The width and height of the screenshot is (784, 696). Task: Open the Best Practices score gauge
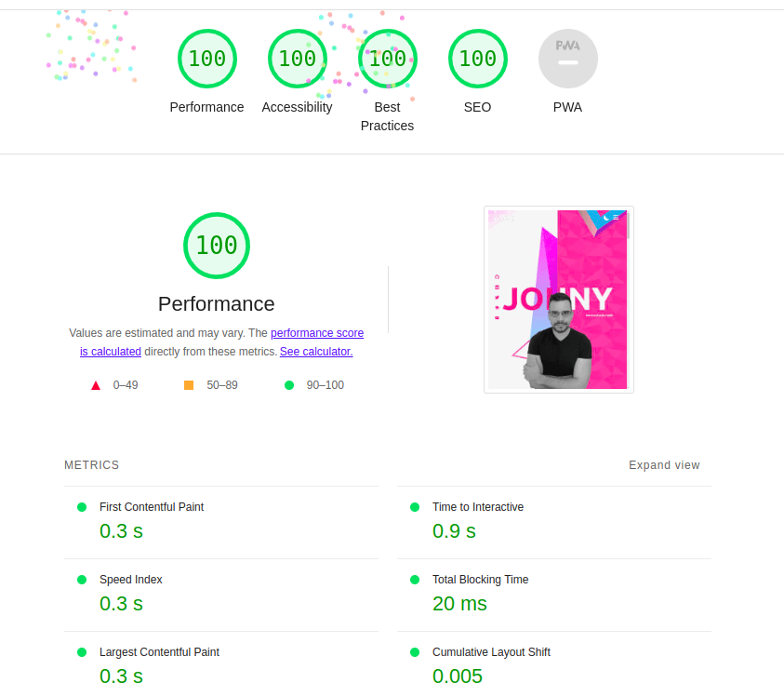click(x=387, y=59)
